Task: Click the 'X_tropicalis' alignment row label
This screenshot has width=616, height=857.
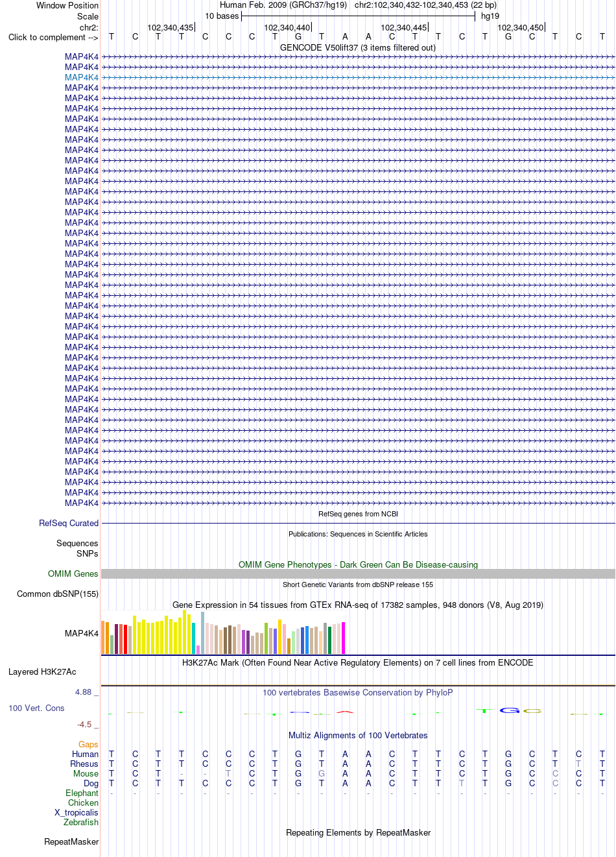Action: [77, 812]
